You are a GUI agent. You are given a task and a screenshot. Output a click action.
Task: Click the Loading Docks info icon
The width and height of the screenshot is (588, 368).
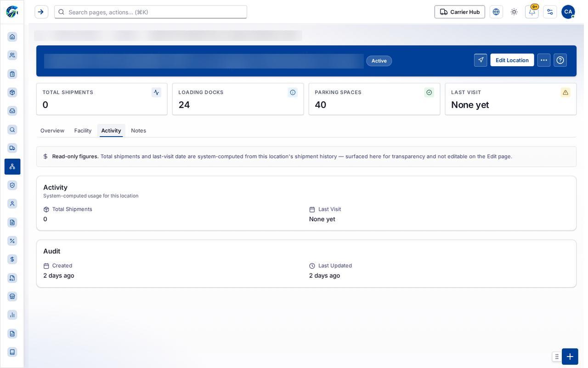(x=293, y=92)
